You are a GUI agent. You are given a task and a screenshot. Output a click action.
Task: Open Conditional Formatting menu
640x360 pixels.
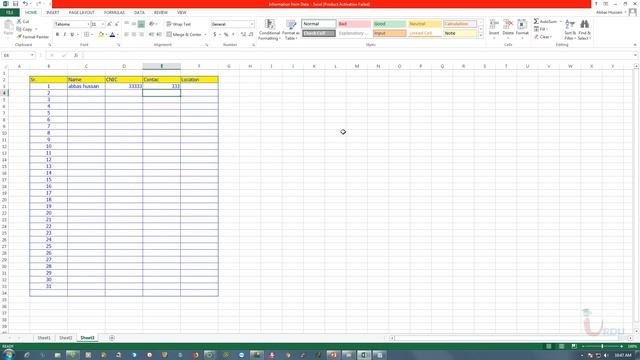click(x=269, y=29)
